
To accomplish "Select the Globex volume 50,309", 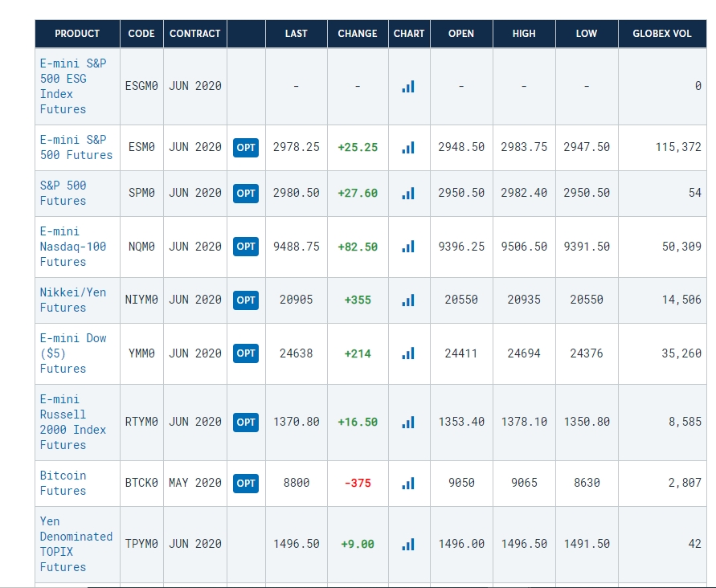I will [681, 247].
